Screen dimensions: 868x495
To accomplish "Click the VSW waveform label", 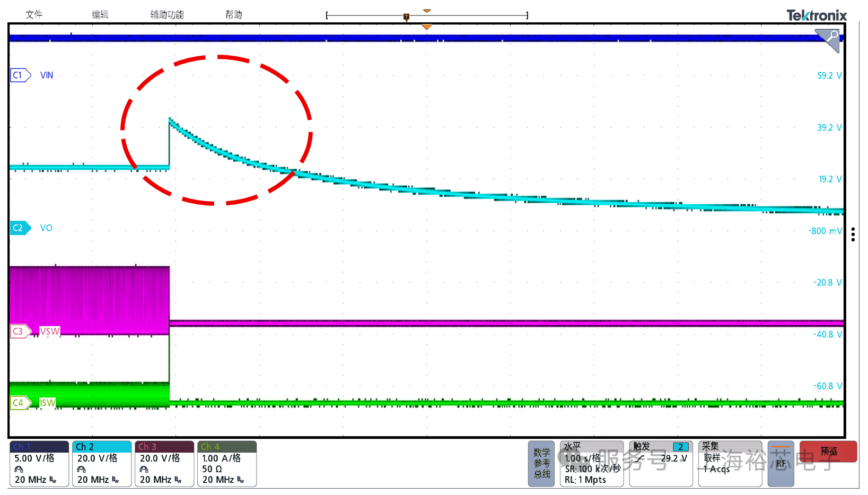I will click(50, 332).
